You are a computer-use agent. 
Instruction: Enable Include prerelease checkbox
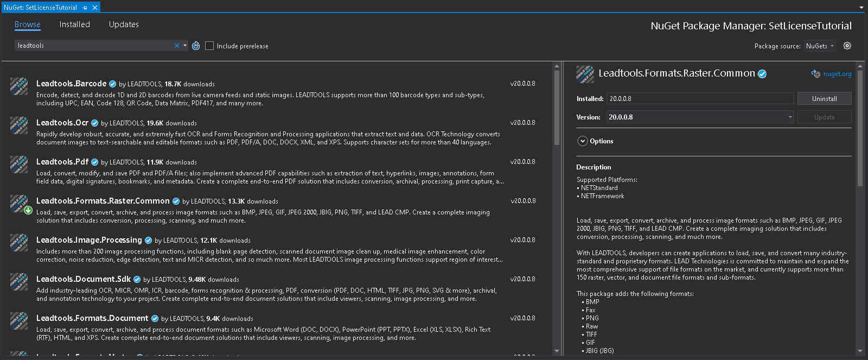(209, 46)
